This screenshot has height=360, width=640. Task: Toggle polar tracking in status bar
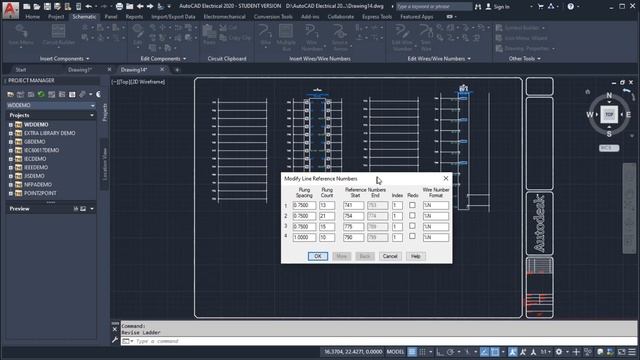tap(450, 351)
